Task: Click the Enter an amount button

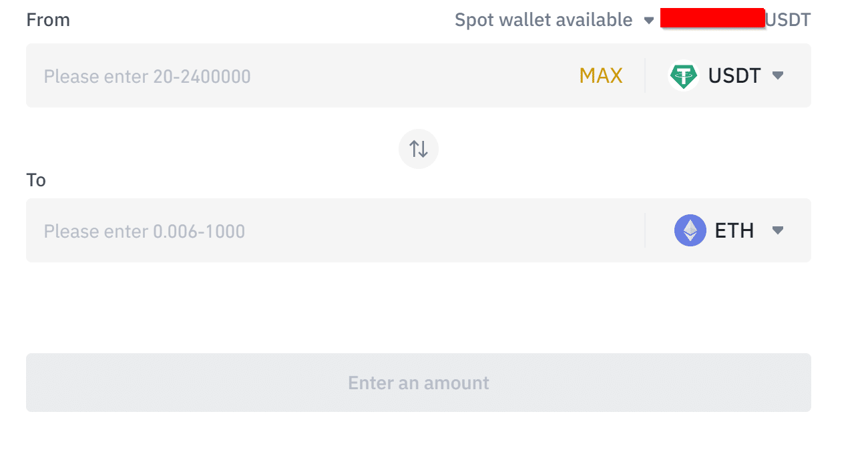Action: tap(419, 383)
